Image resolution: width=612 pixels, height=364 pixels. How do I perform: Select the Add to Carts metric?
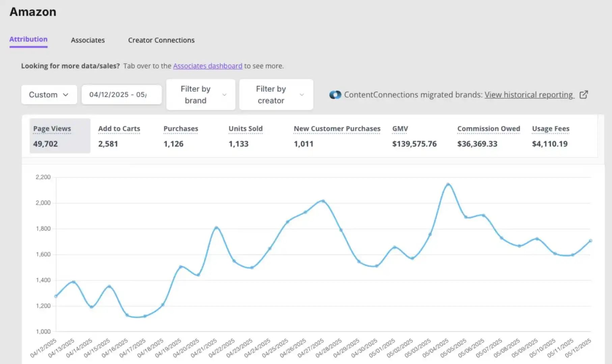tap(119, 136)
